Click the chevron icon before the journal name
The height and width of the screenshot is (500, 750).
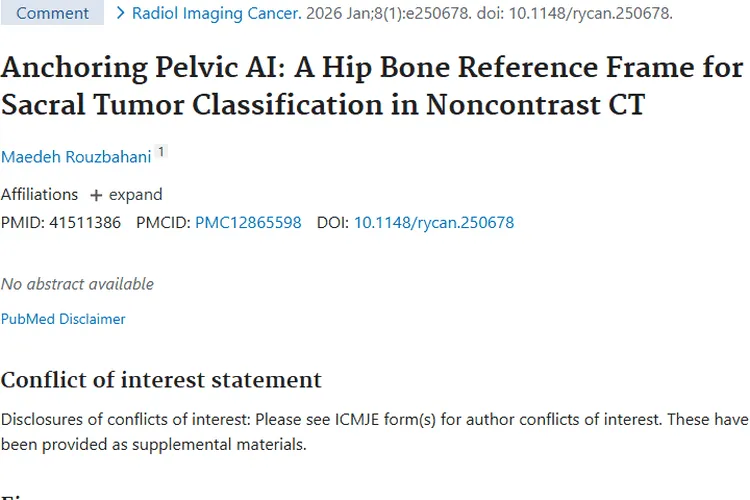coord(121,14)
